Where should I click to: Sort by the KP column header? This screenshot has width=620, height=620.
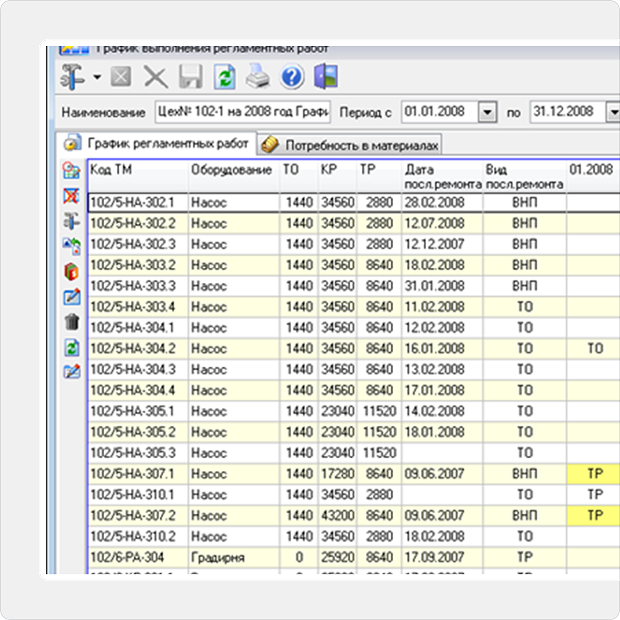[x=337, y=176]
